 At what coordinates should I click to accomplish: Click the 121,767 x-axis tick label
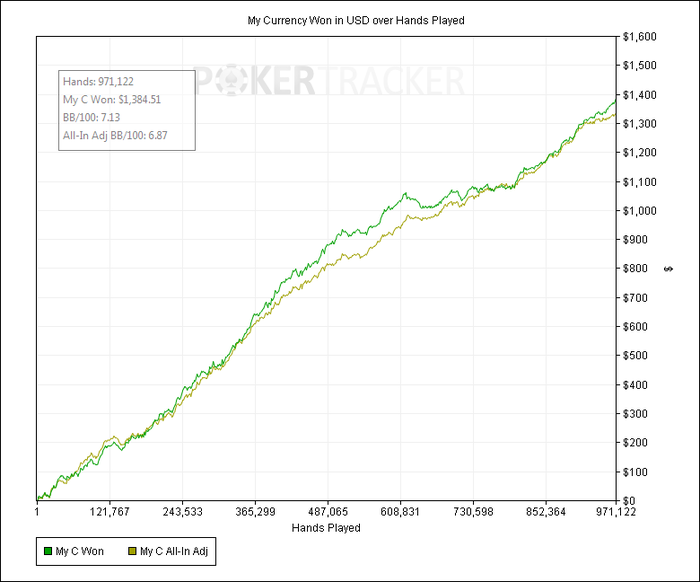(109, 512)
